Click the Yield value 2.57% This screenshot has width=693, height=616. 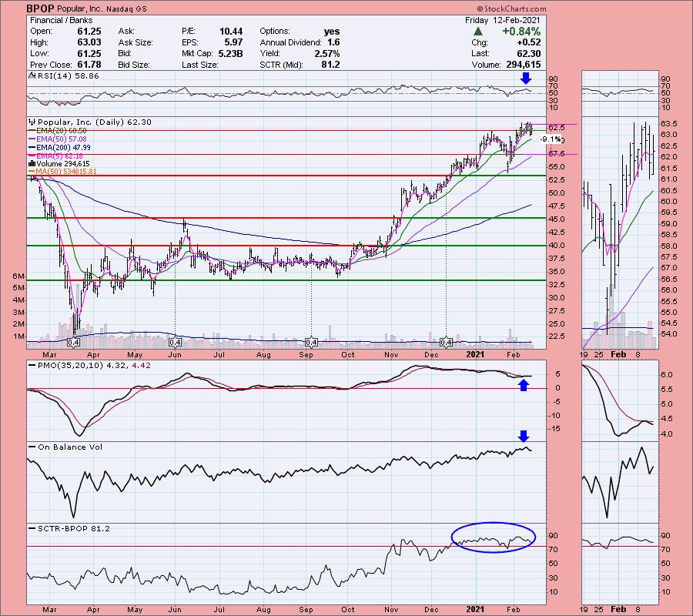pos(327,53)
